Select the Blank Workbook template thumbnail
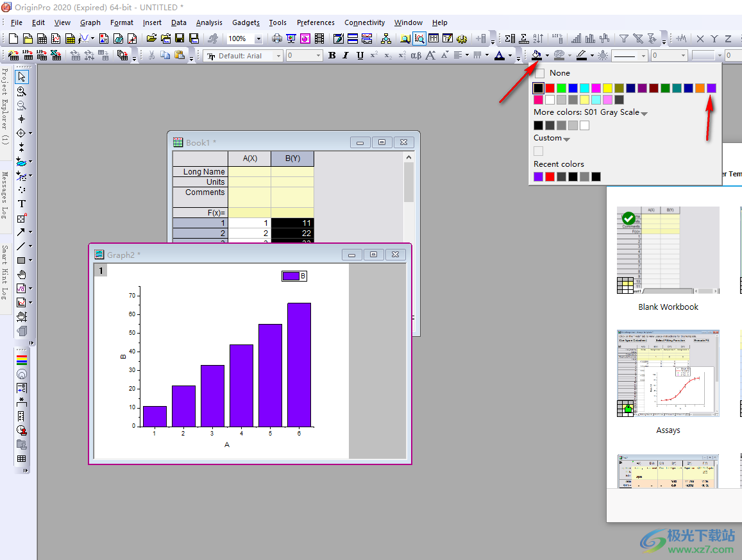This screenshot has width=742, height=560. [x=668, y=250]
